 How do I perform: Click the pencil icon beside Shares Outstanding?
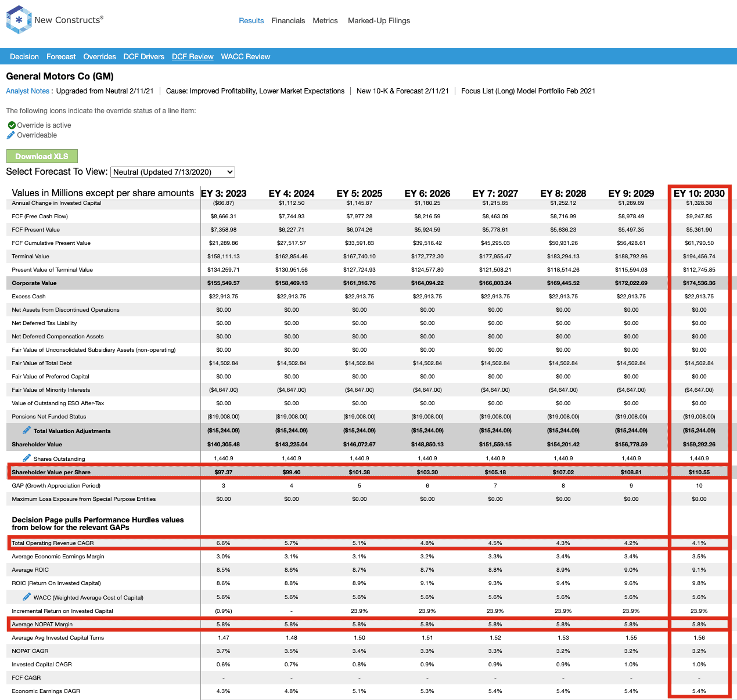(x=27, y=458)
